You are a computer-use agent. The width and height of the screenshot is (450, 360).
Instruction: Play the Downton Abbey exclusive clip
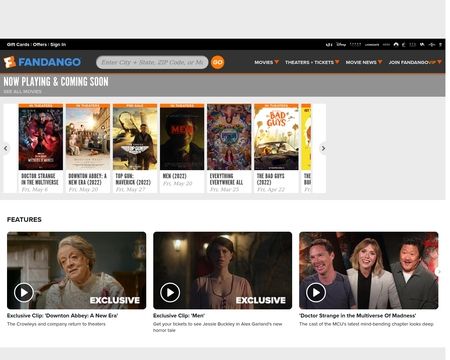tap(24, 292)
